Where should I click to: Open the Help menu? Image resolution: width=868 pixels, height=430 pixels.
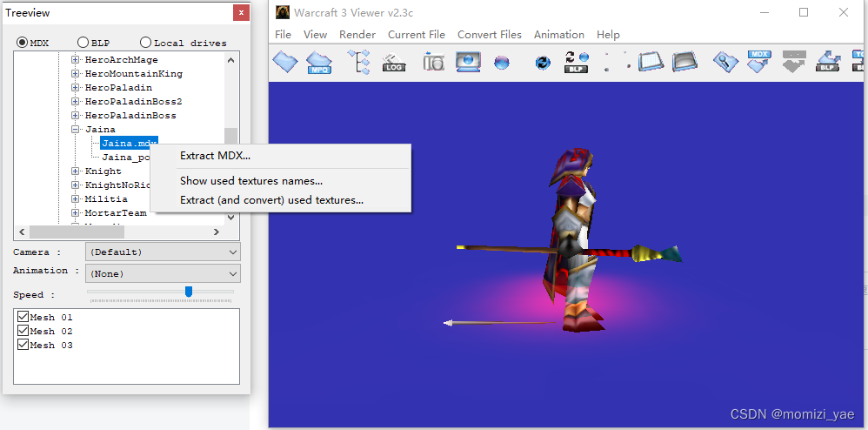pyautogui.click(x=608, y=34)
